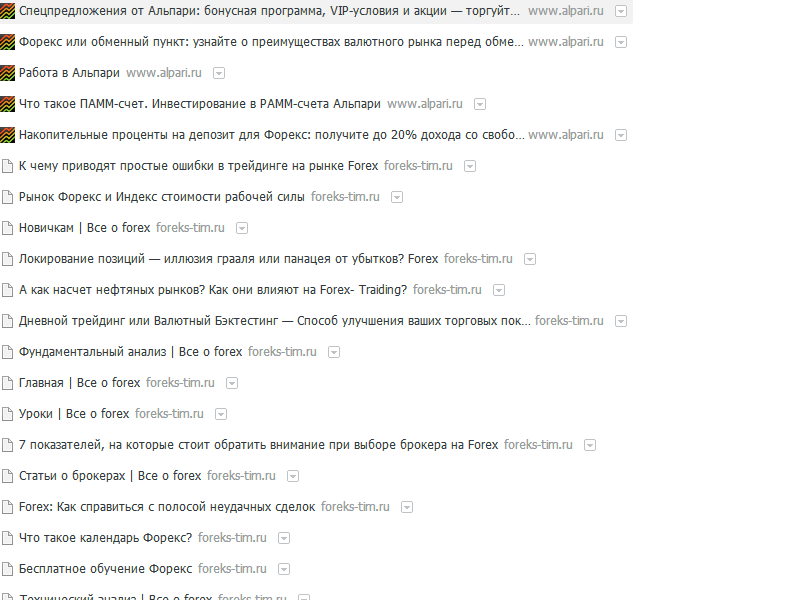Click document icon beside 'Уроки | Все о forex'

7,414
